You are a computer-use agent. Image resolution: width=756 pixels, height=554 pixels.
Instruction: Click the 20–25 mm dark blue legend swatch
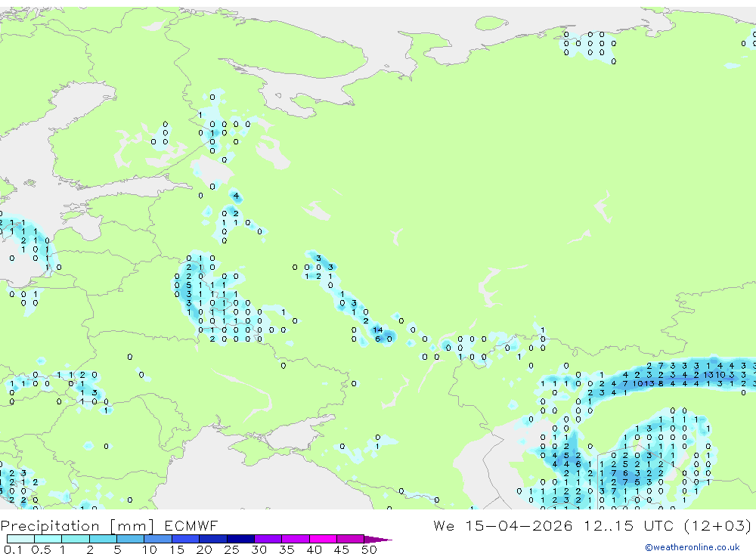click(213, 539)
